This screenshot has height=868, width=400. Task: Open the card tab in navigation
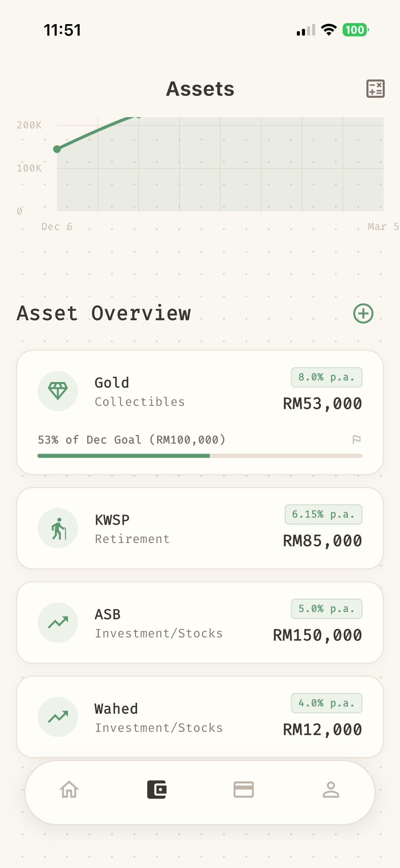(244, 790)
